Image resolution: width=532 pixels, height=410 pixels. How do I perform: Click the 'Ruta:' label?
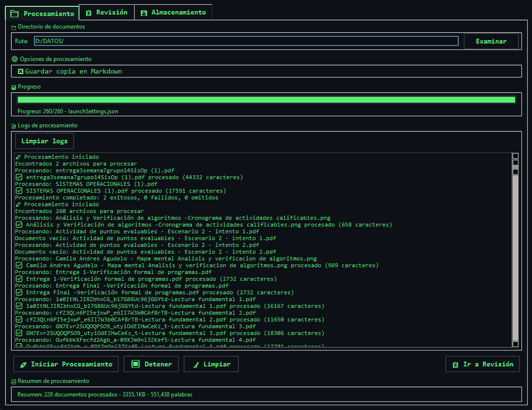(x=21, y=41)
